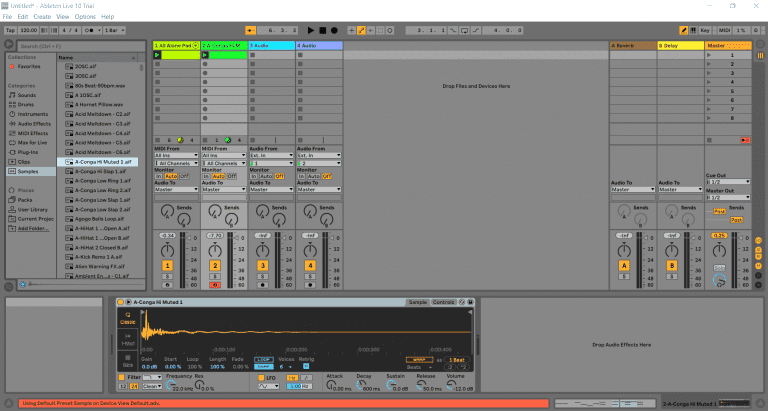Screen dimensions: 768x411
Task: Arm track 4 for recording
Action: 310,285
